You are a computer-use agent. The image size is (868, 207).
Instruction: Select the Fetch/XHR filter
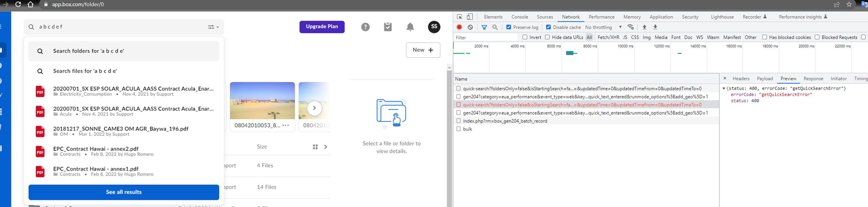click(608, 37)
